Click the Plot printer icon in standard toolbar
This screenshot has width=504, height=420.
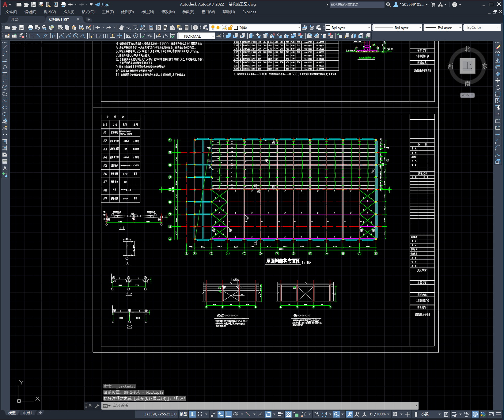(x=30, y=28)
